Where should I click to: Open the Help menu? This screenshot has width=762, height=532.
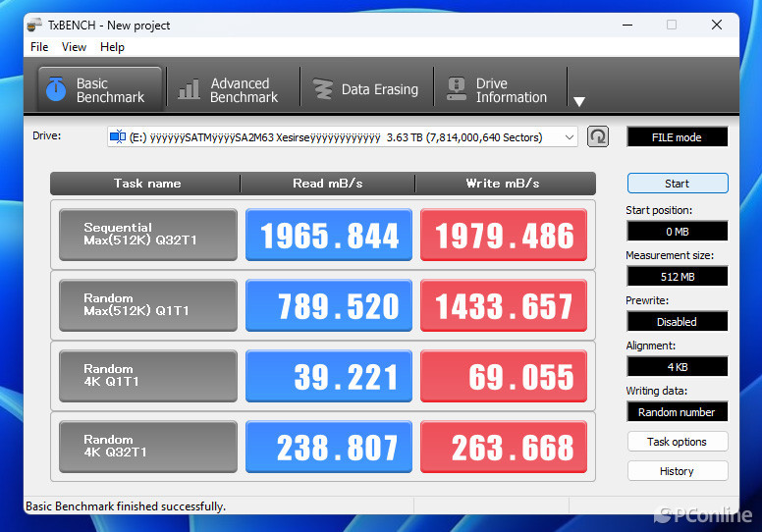(x=112, y=47)
